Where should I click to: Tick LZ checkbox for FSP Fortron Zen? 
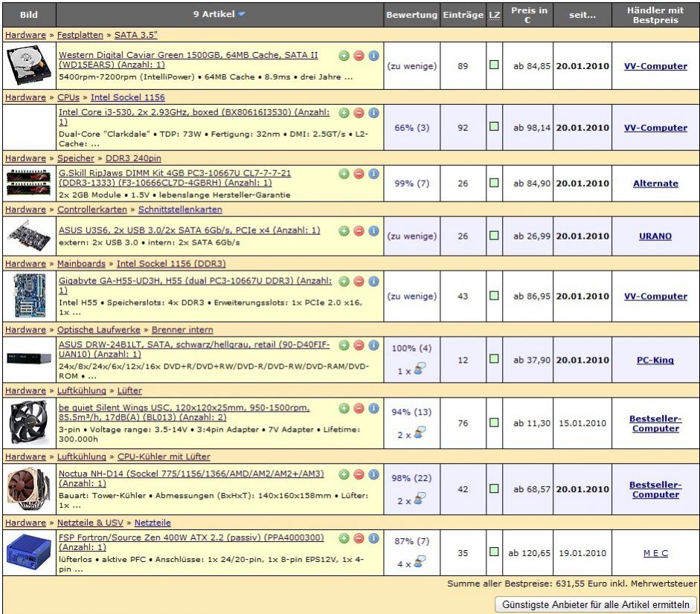click(x=494, y=552)
